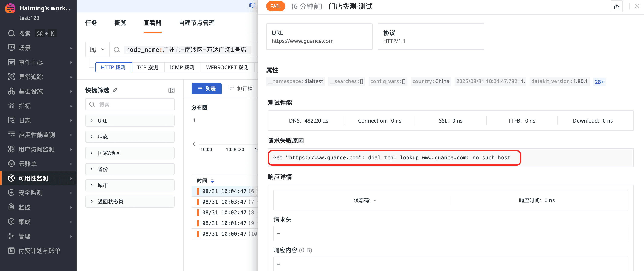Collapse the quick filter sidebar panel icon

tap(171, 91)
